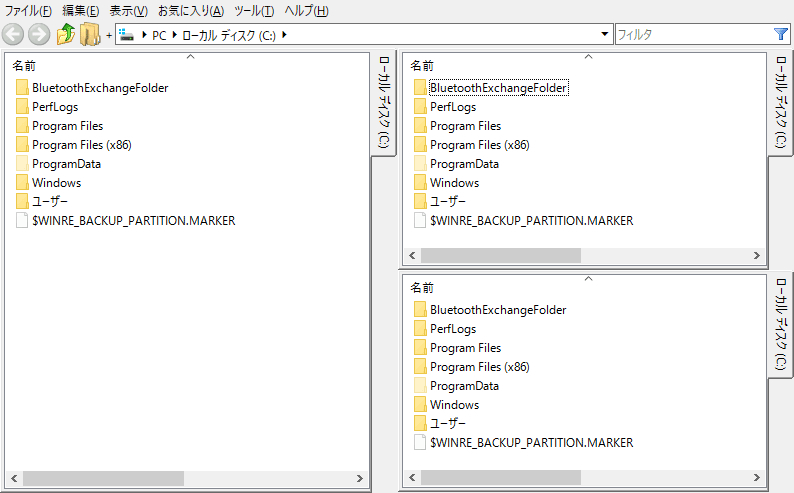Viewport: 794px width, 493px height.
Task: Select BluetoothExchangeFolder folder icon in left pane
Action: point(22,88)
